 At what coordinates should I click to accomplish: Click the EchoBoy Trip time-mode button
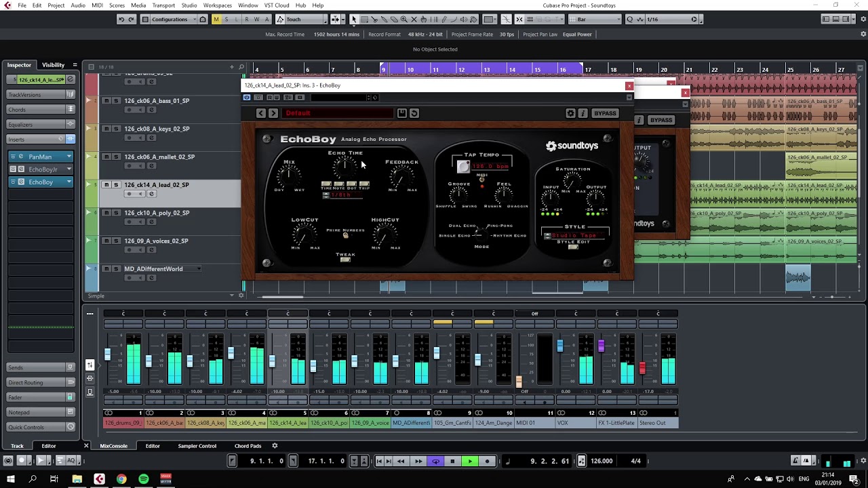(364, 183)
